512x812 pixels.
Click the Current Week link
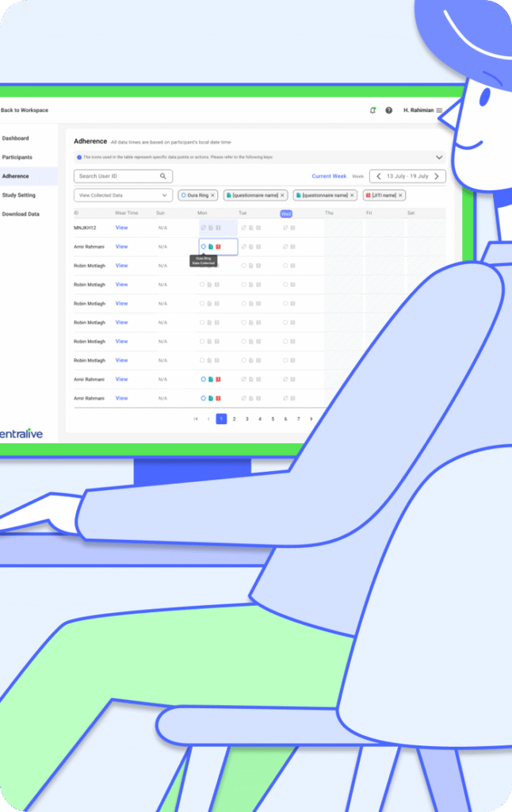328,176
